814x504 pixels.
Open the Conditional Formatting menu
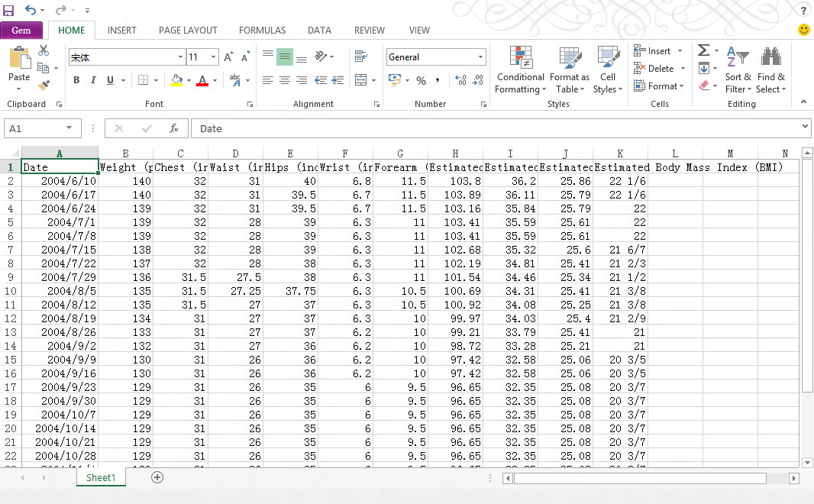tap(520, 70)
